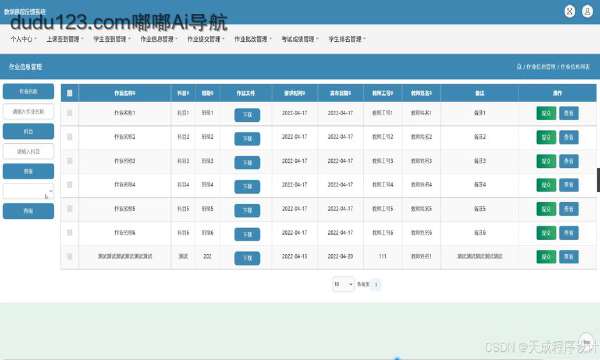Click the home icon in breadcrumb trail
The image size is (600, 360).
coord(519,67)
